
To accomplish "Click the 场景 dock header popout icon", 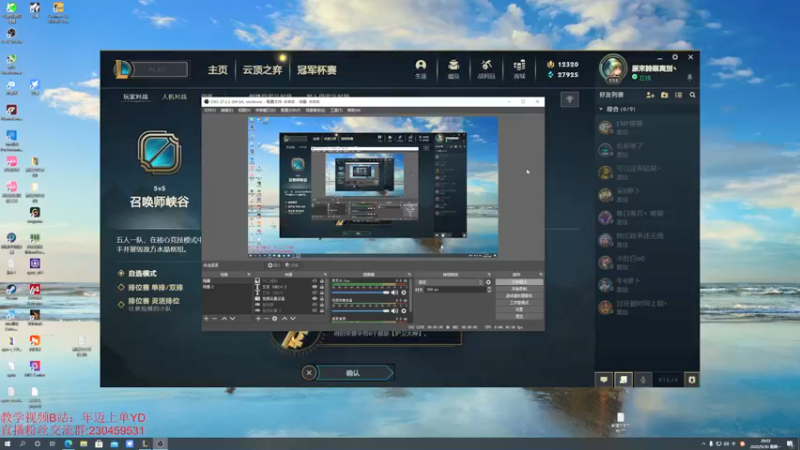I will tap(248, 274).
